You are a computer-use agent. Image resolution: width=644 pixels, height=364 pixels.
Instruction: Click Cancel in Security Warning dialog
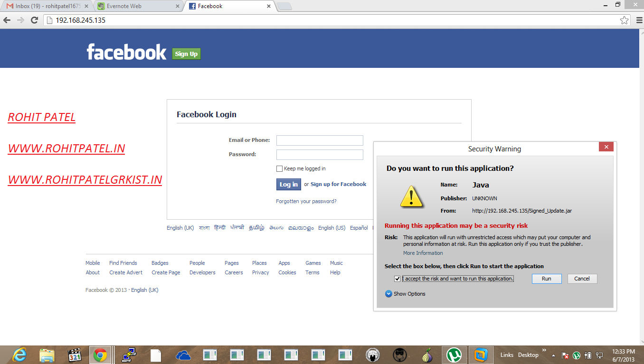[x=582, y=279]
